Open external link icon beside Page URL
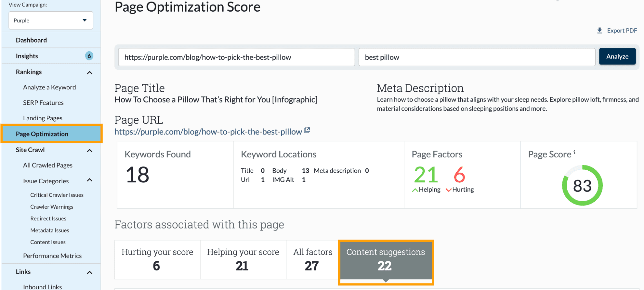 click(307, 130)
